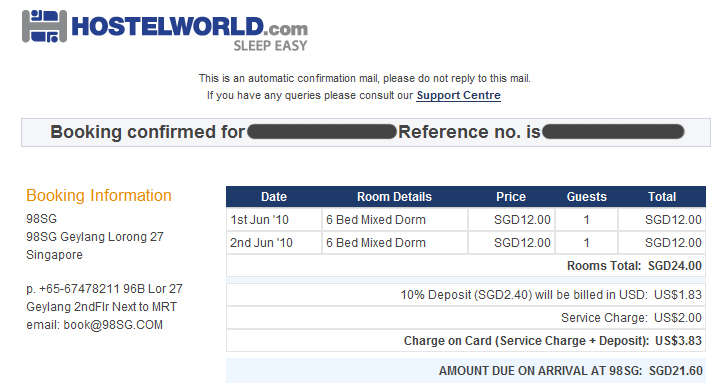Open the Support Centre link
Screen dimensions: 725x392
coord(458,95)
